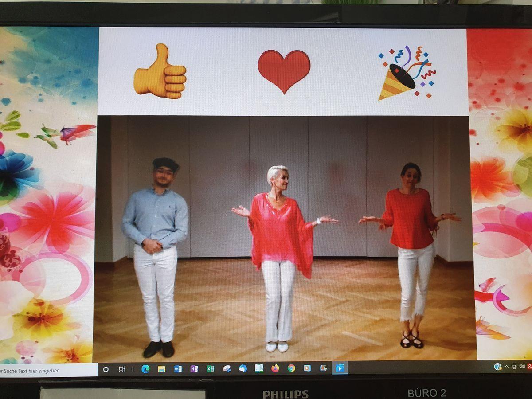This screenshot has height=399, width=532.
Task: Click the Windows search text field
Action: 44,370
